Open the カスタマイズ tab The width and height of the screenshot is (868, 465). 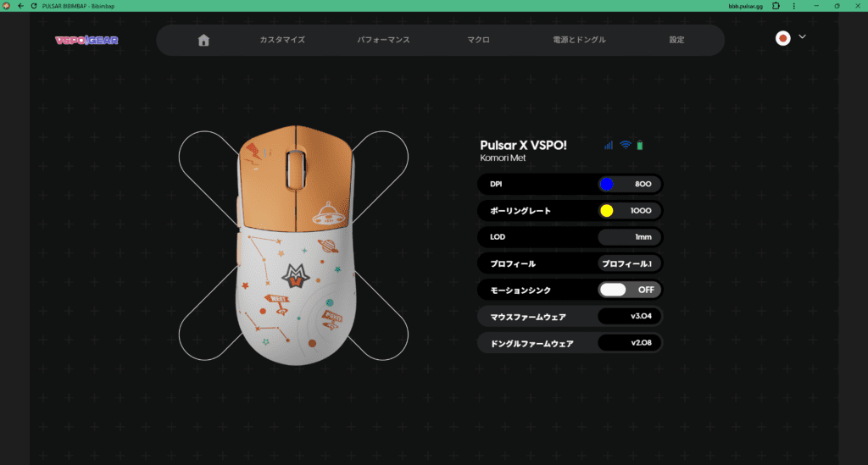[282, 40]
